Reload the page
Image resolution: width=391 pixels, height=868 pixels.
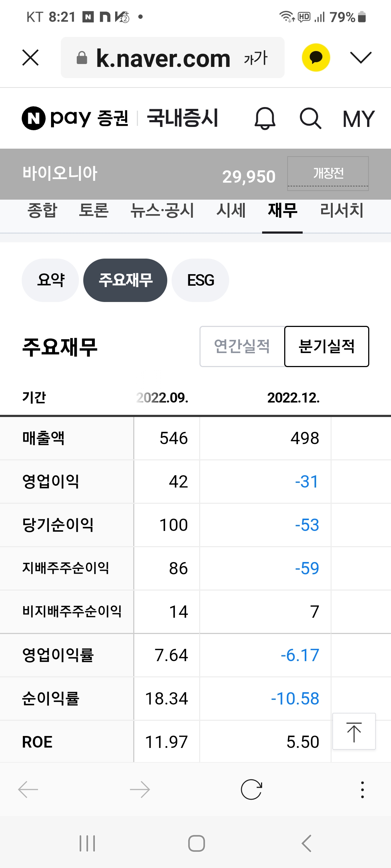[251, 789]
